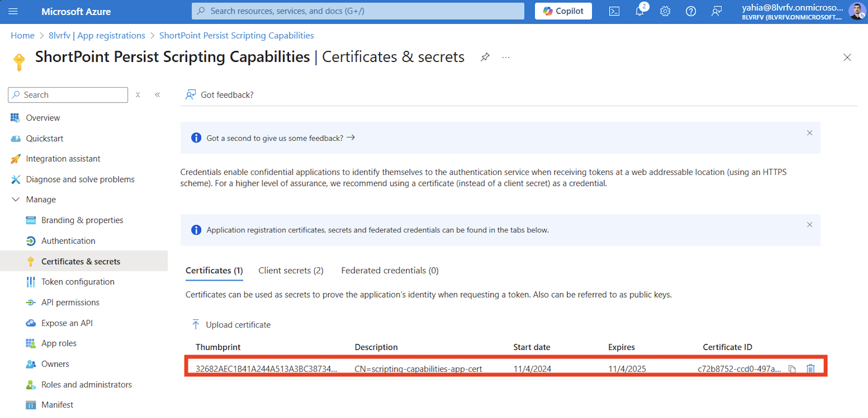Open Branding & properties
This screenshot has height=418, width=868.
[82, 220]
